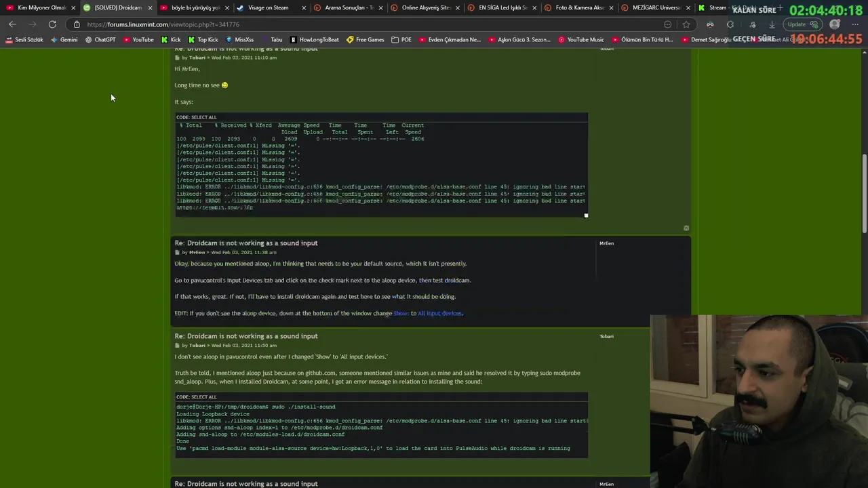Switch to böyle bi yürüyüş yok tab

pos(196,7)
